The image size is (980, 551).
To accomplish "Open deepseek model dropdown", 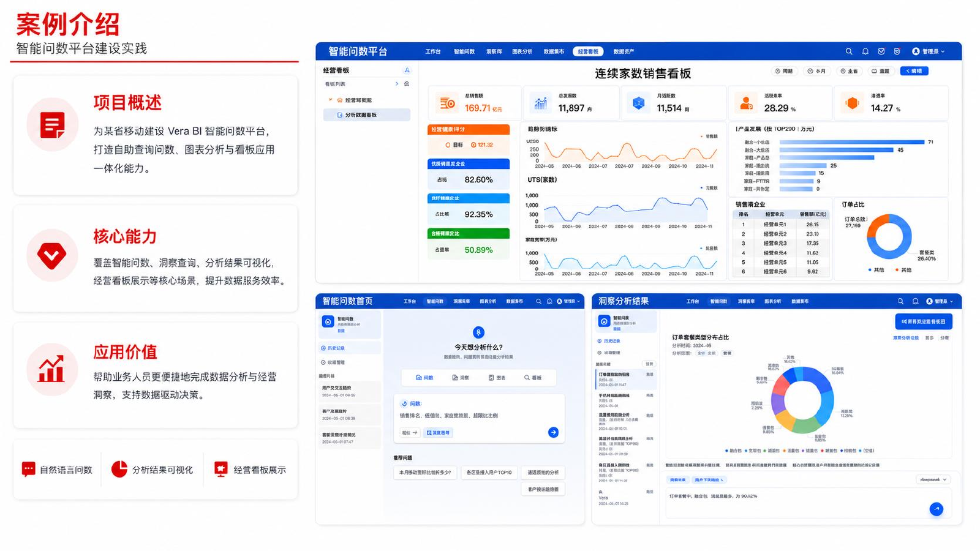I will click(933, 479).
